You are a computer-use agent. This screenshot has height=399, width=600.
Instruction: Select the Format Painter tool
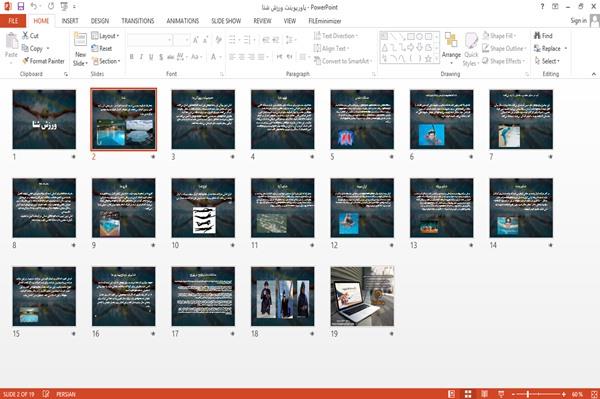click(x=43, y=61)
